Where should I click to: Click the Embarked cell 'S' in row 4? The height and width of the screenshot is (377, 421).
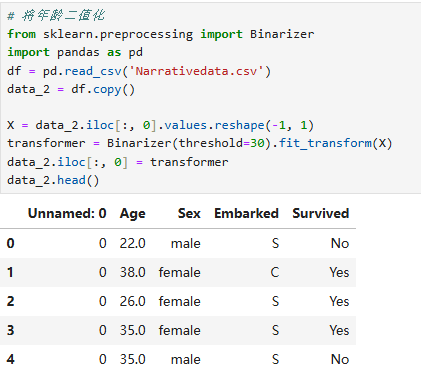(x=275, y=359)
